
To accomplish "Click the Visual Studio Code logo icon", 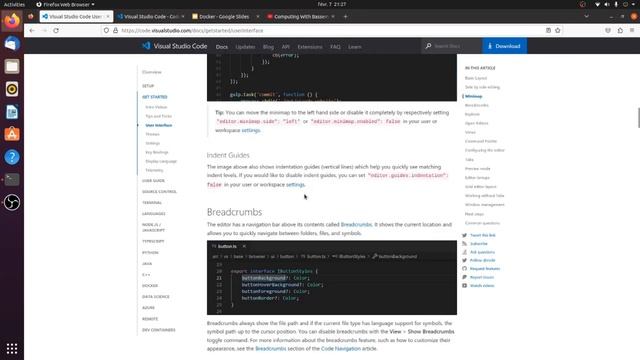I will [x=146, y=46].
